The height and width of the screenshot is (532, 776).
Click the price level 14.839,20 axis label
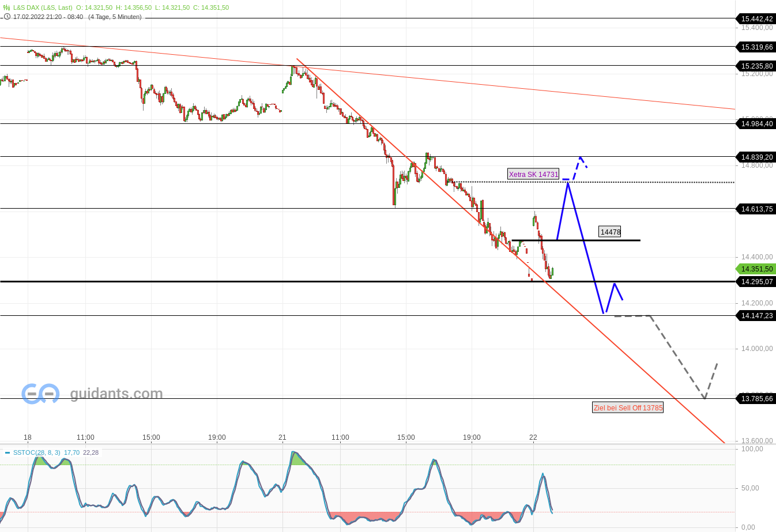click(x=755, y=157)
